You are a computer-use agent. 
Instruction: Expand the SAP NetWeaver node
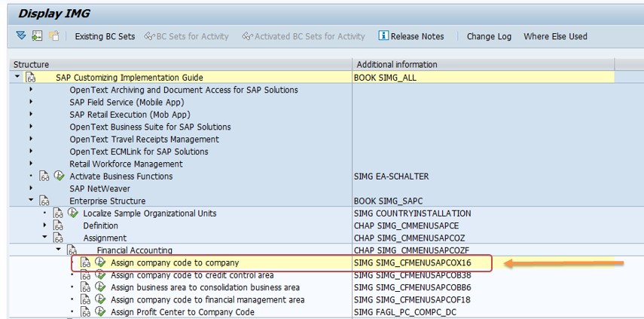point(31,188)
